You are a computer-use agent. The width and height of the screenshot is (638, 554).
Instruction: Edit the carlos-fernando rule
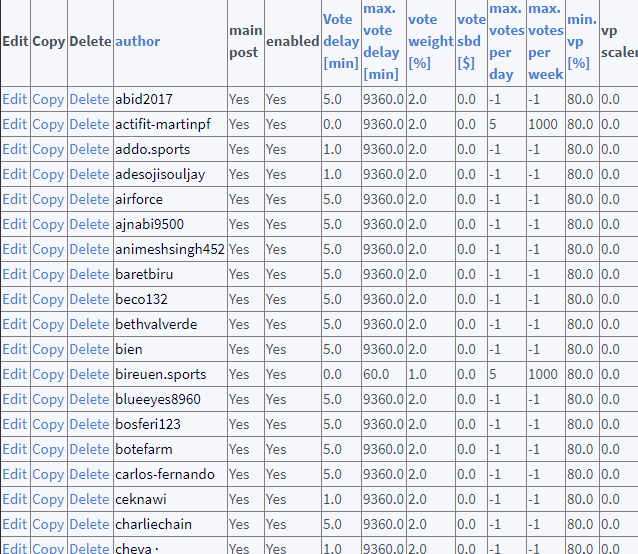15,474
